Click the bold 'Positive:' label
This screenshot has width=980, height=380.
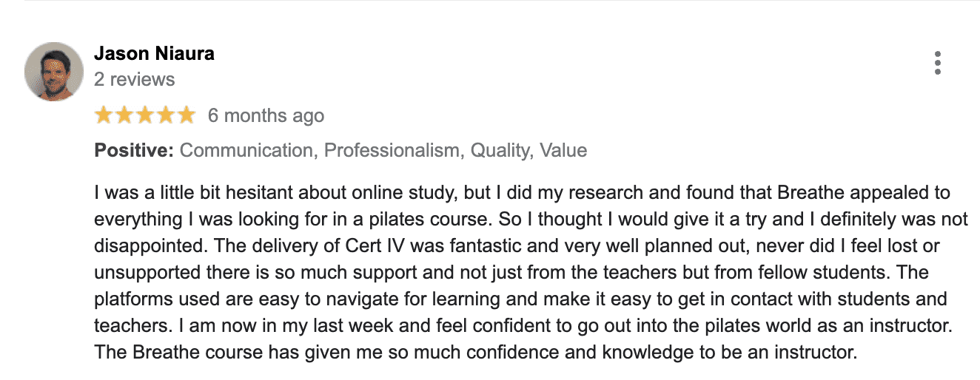[x=134, y=151]
